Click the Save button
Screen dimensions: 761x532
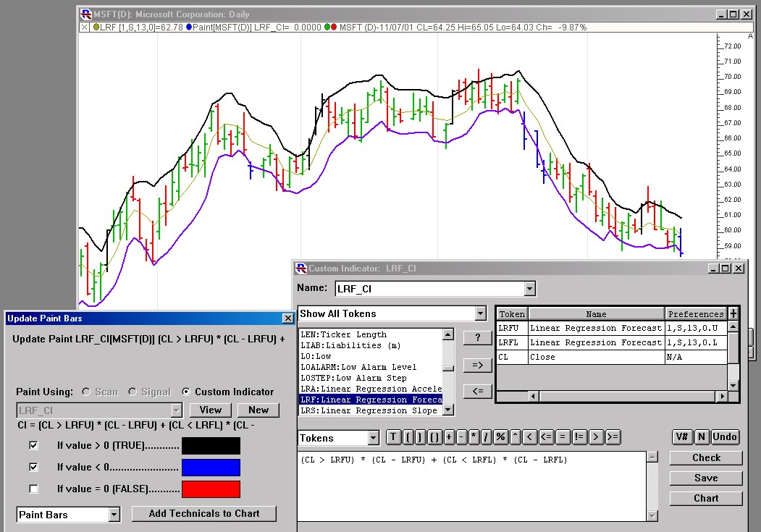point(706,478)
